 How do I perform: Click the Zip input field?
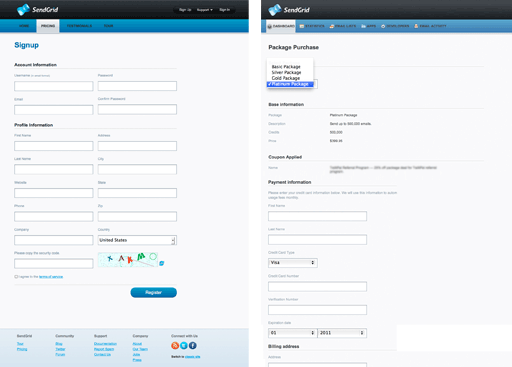[x=137, y=217]
